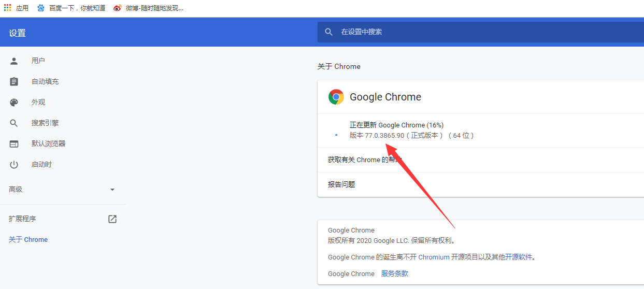Open the Baidu bookmark paw icon

[40, 8]
